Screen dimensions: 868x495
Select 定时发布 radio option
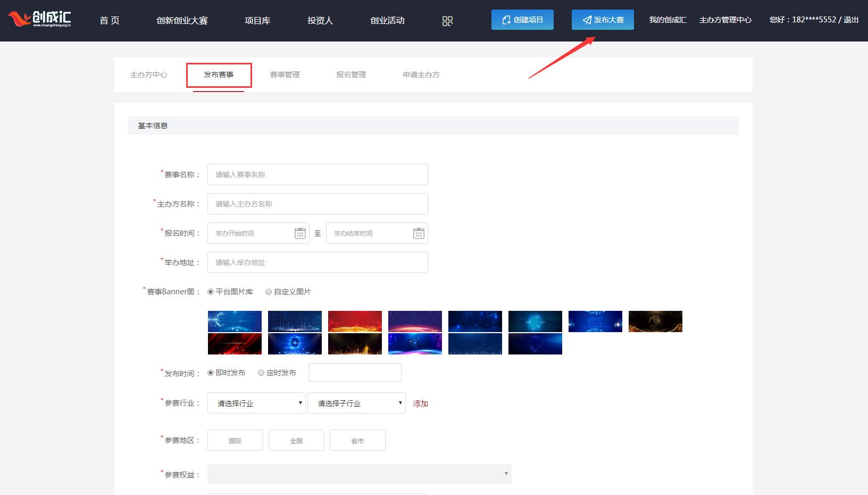pos(261,373)
